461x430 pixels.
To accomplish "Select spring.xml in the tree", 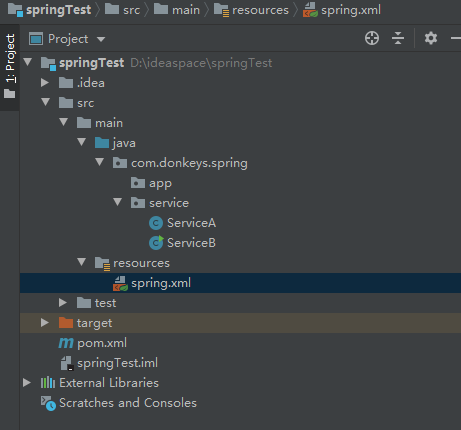I will (x=161, y=283).
